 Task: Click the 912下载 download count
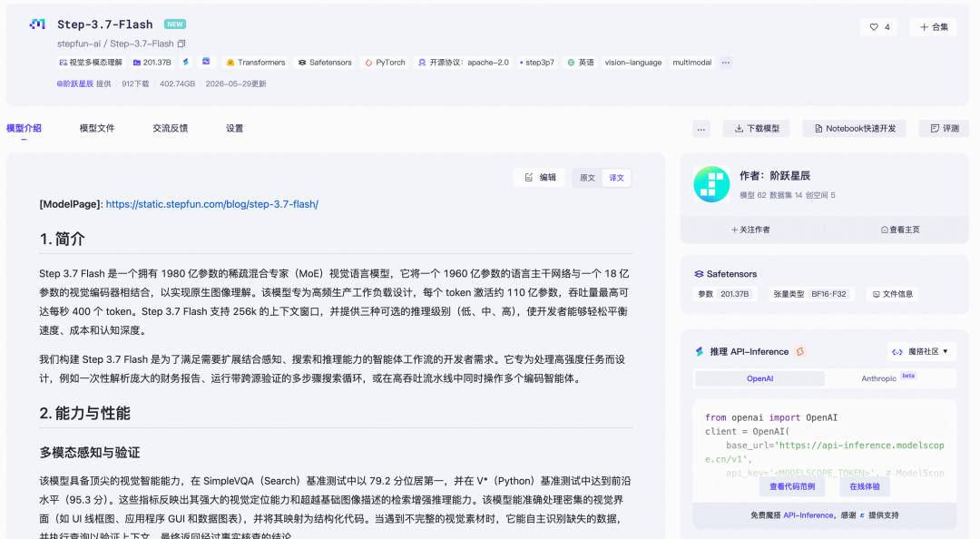pyautogui.click(x=135, y=83)
